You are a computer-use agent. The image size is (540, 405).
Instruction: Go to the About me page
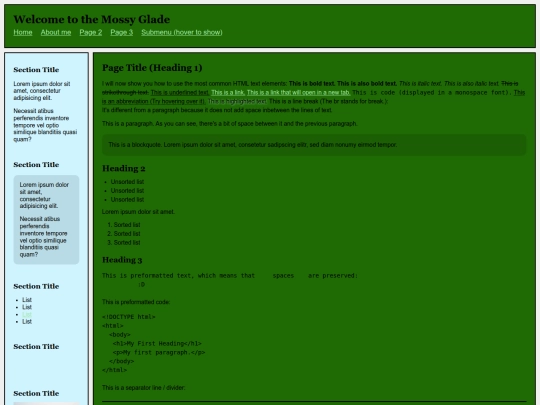[56, 32]
